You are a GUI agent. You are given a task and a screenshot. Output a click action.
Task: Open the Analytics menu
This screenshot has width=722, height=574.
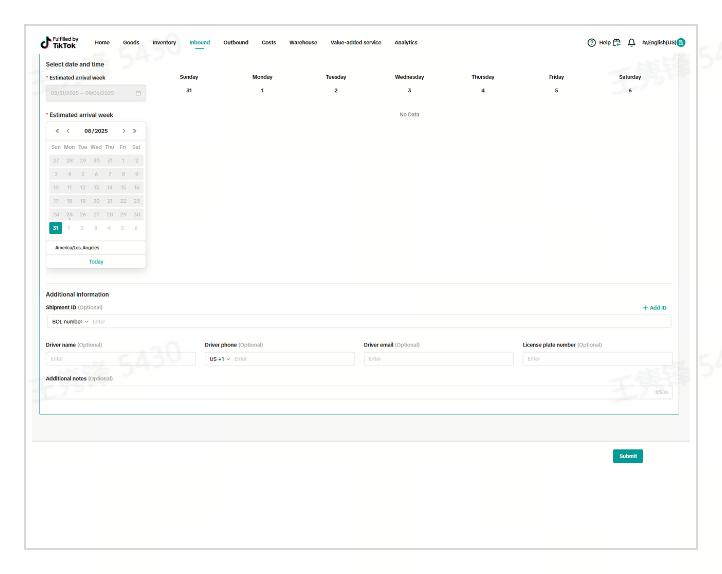406,42
